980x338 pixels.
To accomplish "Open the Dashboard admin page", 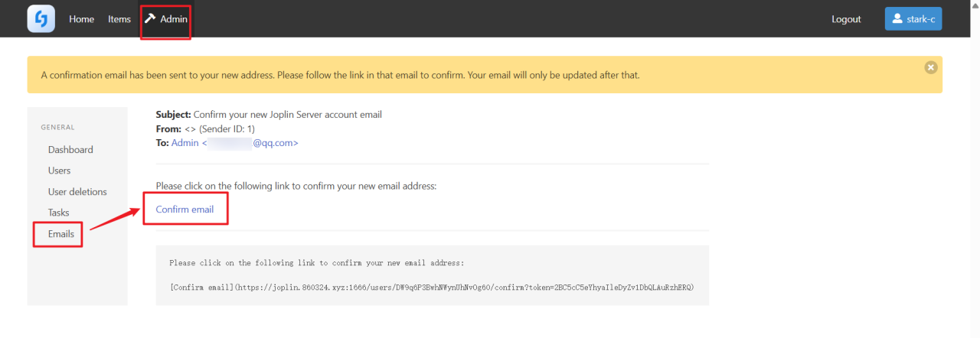I will coord(70,150).
